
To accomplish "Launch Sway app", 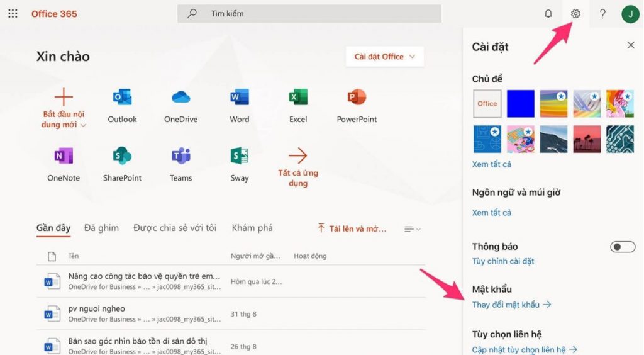I will pyautogui.click(x=240, y=165).
